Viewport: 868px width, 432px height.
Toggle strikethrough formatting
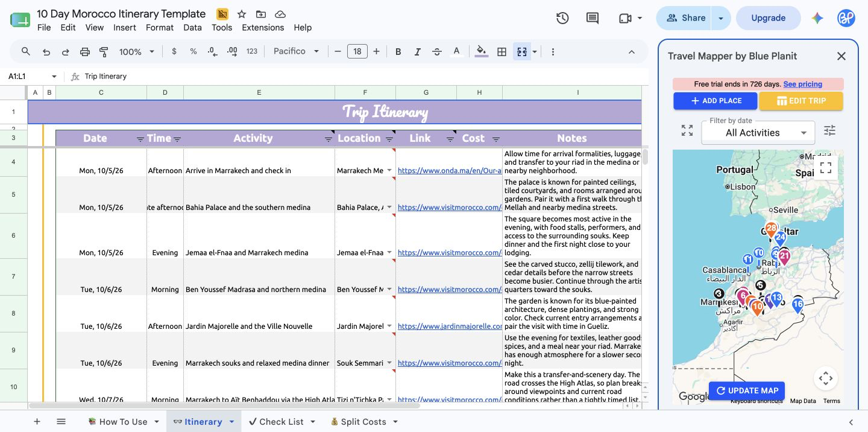click(437, 52)
